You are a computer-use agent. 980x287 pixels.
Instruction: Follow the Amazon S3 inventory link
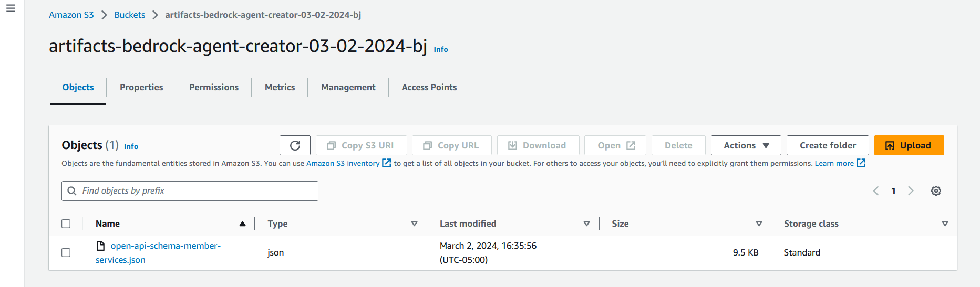pos(343,163)
